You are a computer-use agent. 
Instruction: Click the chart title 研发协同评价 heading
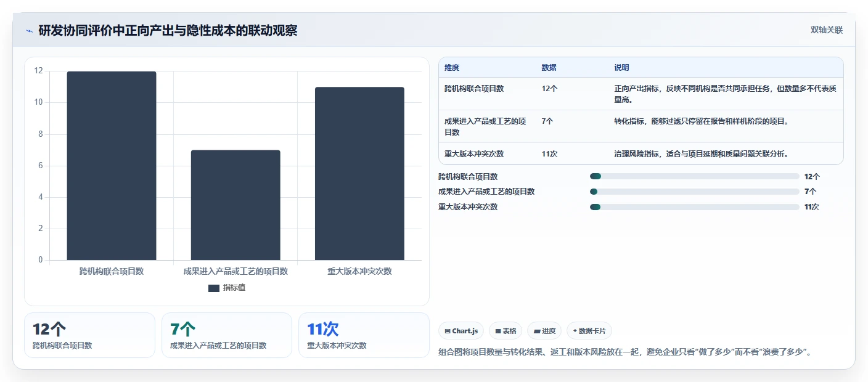click(168, 30)
